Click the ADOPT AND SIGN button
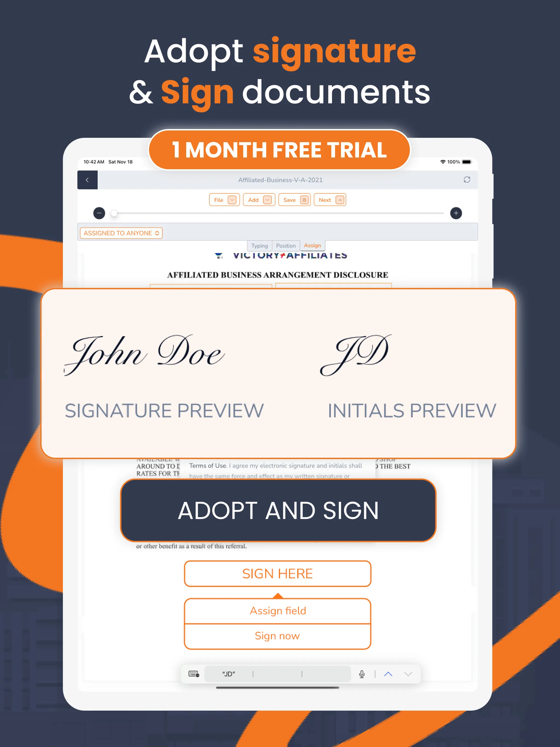 [281, 509]
